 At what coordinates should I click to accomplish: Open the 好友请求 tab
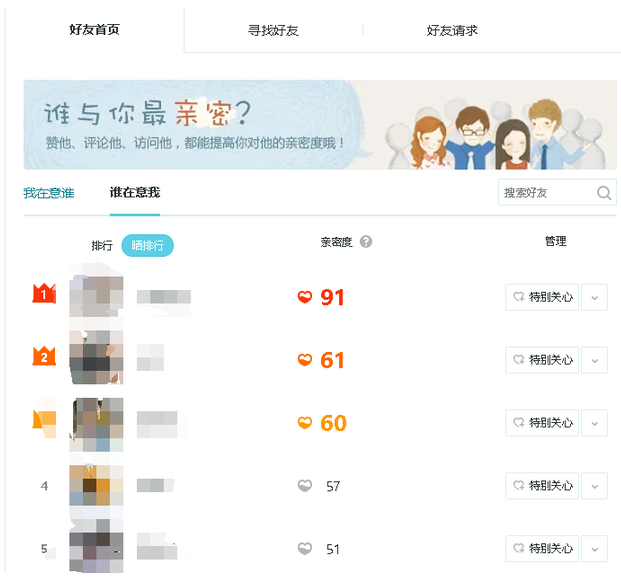[452, 30]
